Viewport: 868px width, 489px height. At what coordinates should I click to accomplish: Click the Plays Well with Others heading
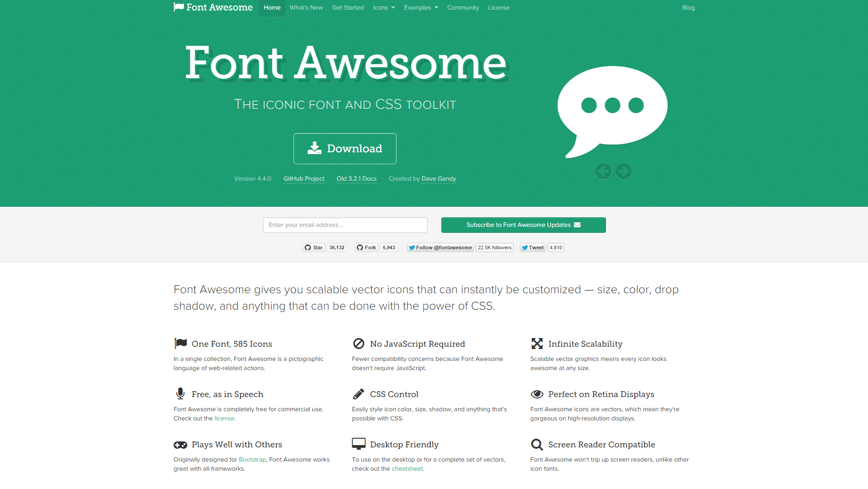pyautogui.click(x=237, y=445)
